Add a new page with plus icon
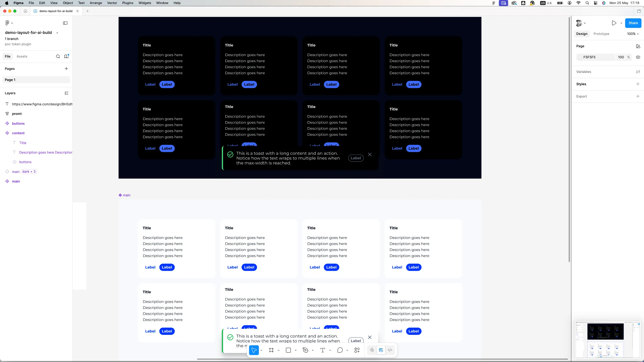Image resolution: width=644 pixels, height=362 pixels. point(66,69)
